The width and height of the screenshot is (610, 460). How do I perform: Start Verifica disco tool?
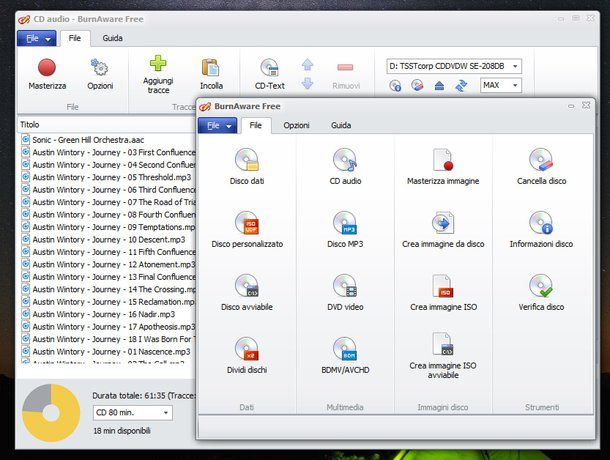tap(541, 291)
